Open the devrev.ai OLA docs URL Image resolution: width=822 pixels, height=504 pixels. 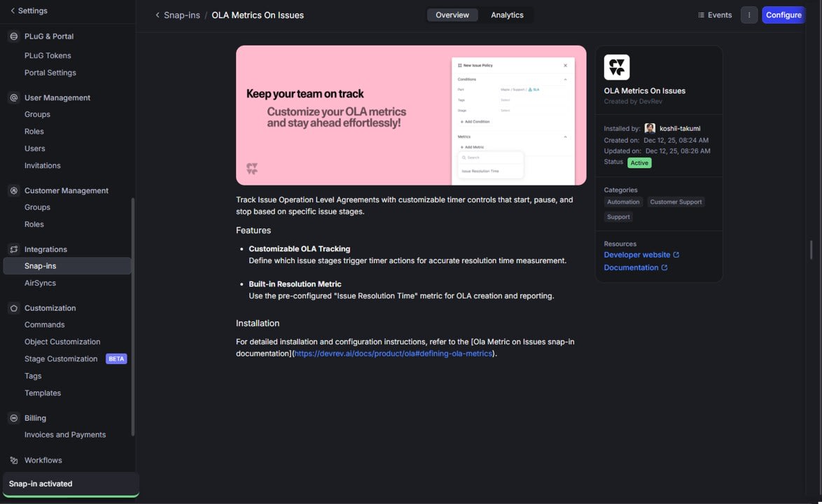click(x=393, y=353)
